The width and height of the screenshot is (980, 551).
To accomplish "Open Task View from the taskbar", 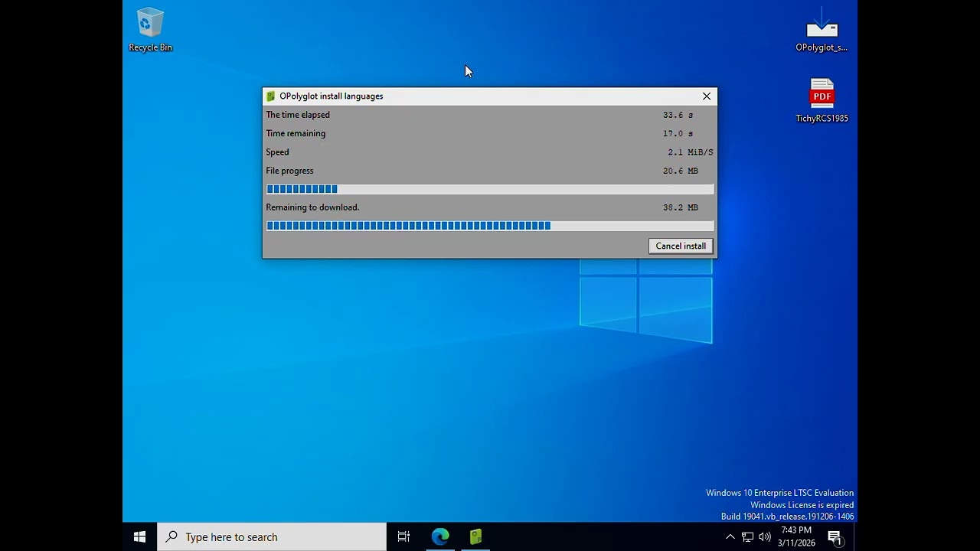I will tap(403, 537).
